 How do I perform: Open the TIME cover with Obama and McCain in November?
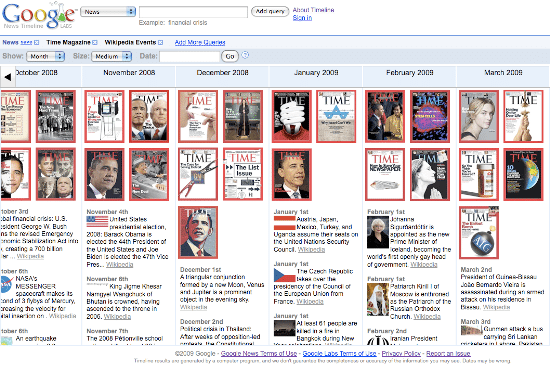[x=149, y=116]
